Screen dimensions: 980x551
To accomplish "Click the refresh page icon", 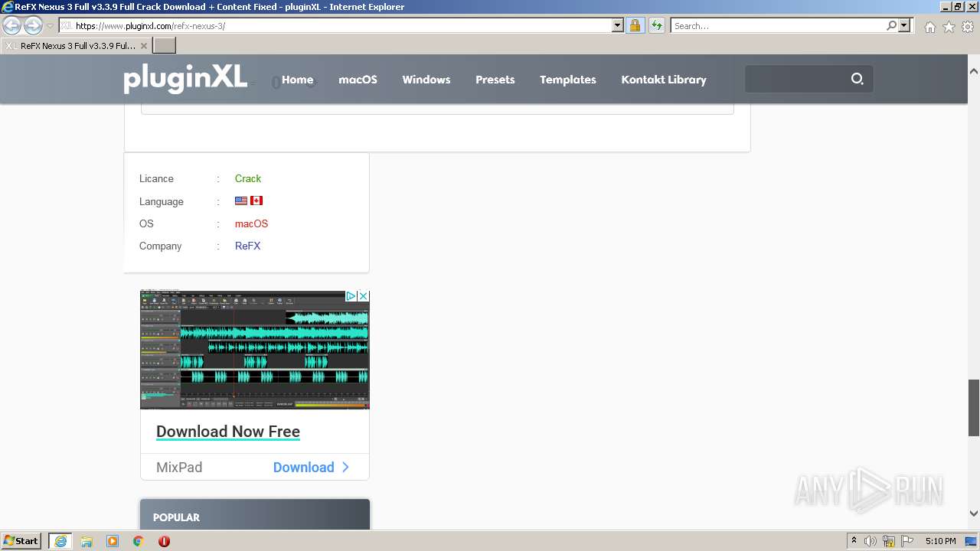I will (x=656, y=25).
